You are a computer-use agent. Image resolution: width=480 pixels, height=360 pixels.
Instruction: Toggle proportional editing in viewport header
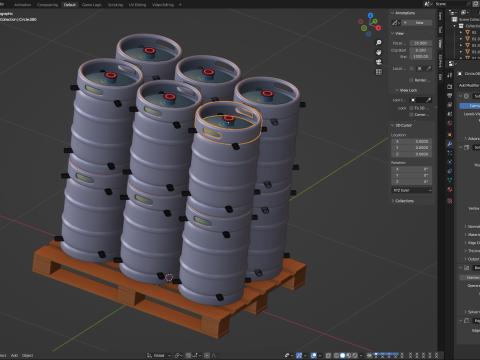click(207, 355)
